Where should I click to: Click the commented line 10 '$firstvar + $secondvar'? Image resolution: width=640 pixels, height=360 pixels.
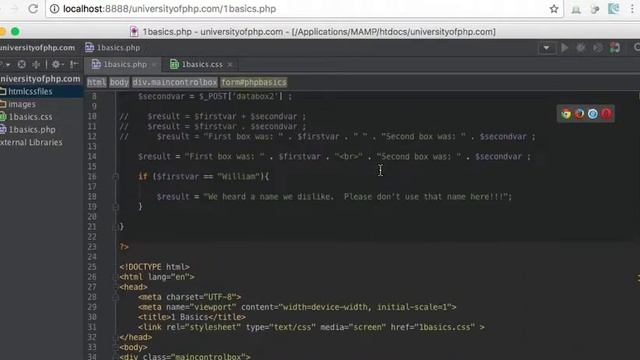tap(213, 116)
